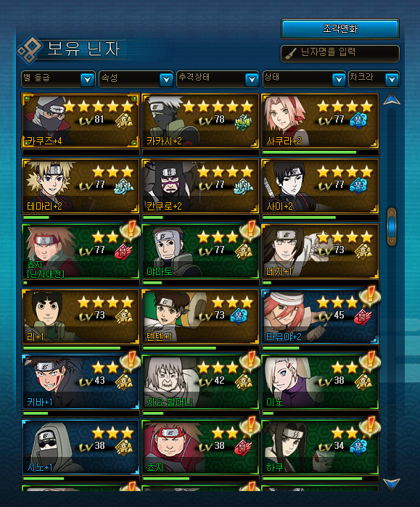Image resolution: width=420 pixels, height=507 pixels.
Task: Click the scroll down arrow of ninja list
Action: 392,484
